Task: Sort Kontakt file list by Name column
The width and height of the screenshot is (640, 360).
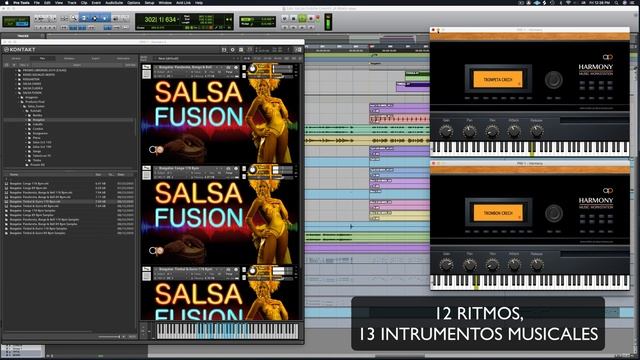Action: pyautogui.click(x=13, y=175)
